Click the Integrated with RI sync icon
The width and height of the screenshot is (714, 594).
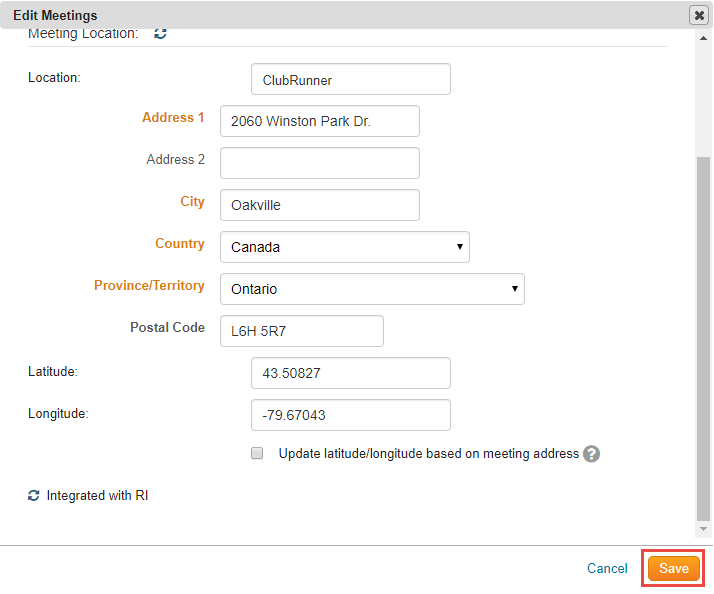34,495
